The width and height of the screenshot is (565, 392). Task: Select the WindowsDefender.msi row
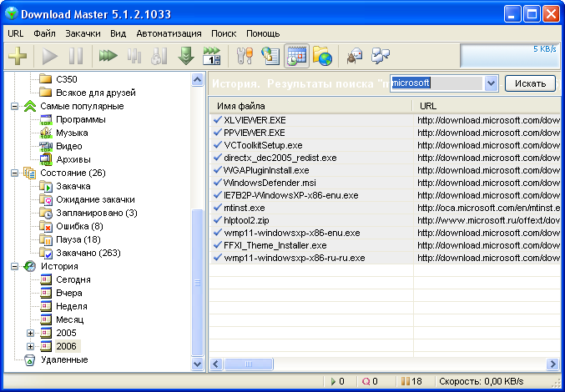pyautogui.click(x=386, y=183)
